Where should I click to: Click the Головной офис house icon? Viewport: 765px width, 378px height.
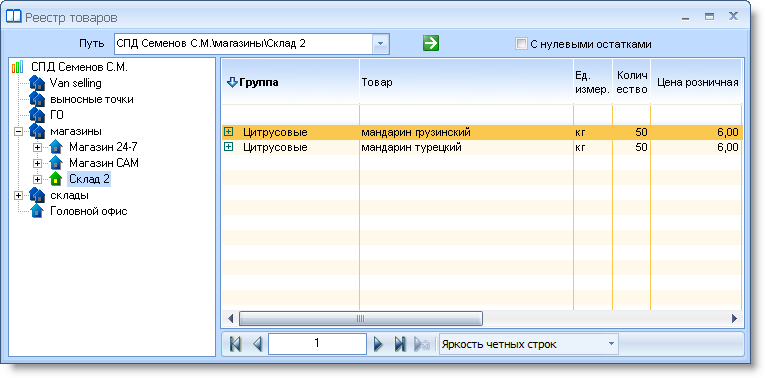[37, 211]
